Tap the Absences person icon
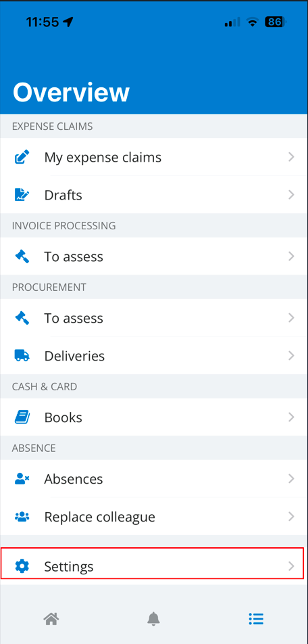The width and height of the screenshot is (308, 644). [x=22, y=479]
